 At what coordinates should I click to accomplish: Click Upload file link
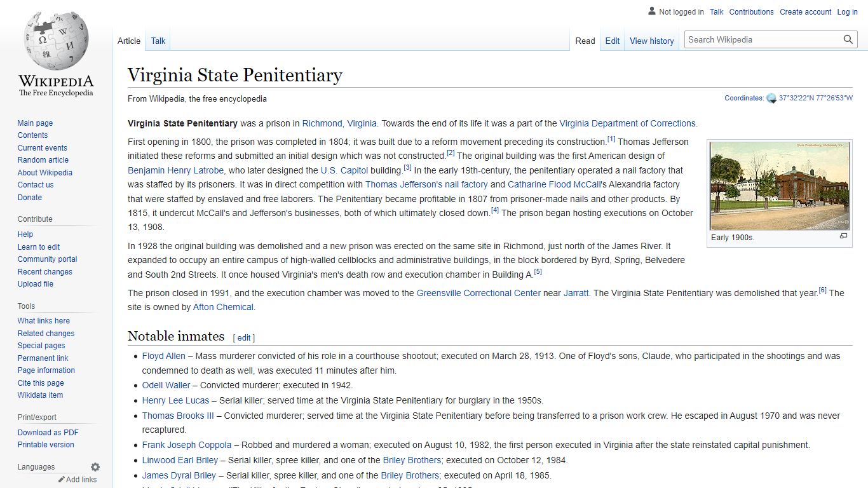(35, 284)
